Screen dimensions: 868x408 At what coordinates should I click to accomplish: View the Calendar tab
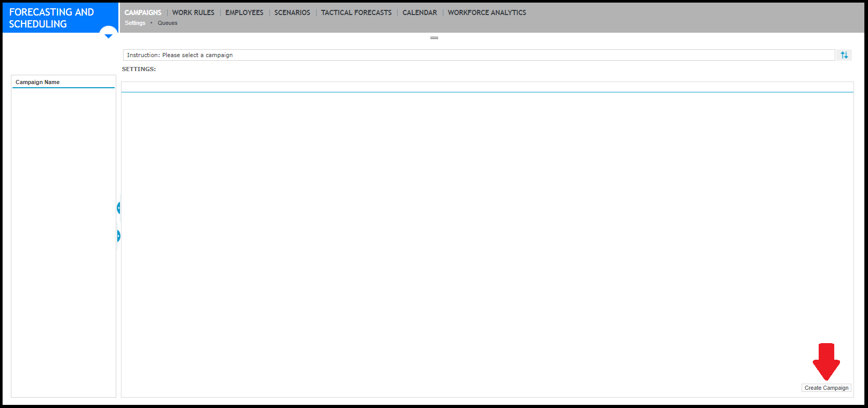(x=419, y=12)
